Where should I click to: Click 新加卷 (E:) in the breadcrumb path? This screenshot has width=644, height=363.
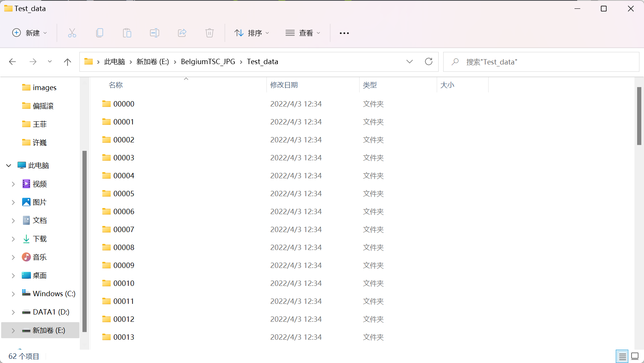(x=153, y=61)
